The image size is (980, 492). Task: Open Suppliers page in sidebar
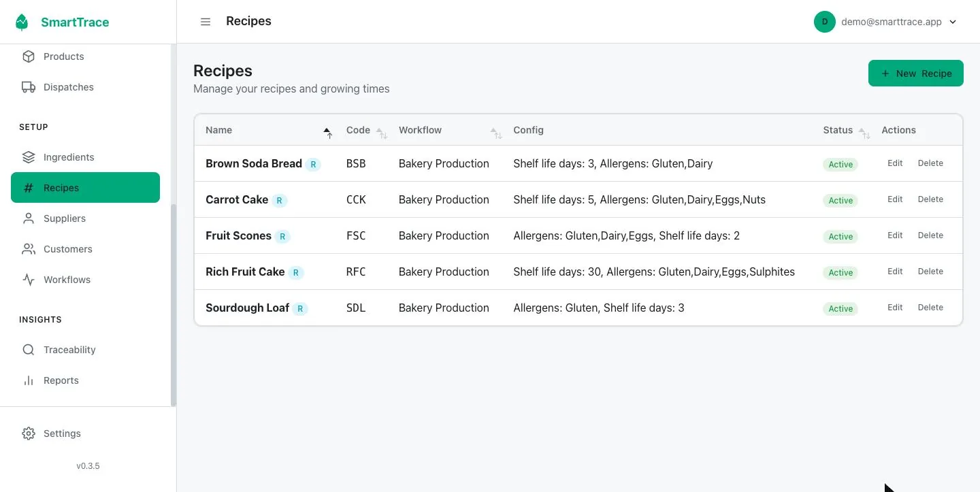[85, 218]
